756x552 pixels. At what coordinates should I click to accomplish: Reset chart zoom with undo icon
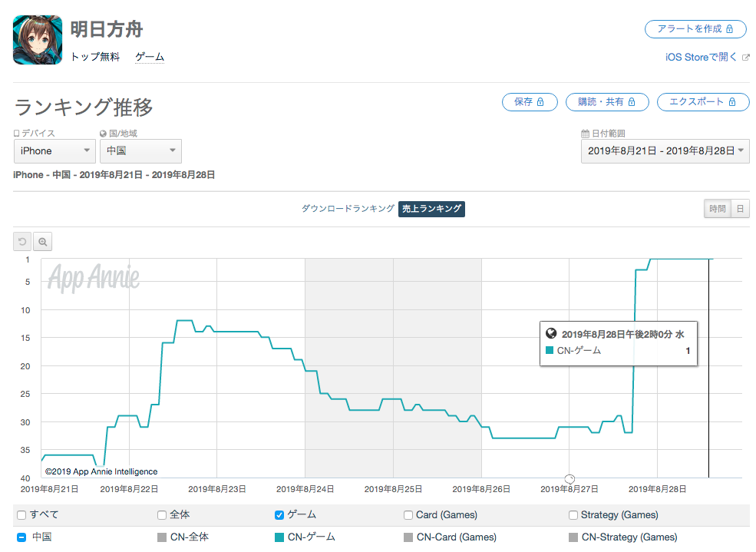coord(22,242)
